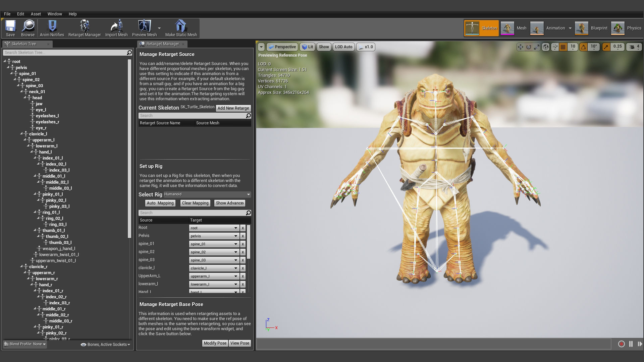The image size is (644, 362).
Task: Switch to the Skeleton Tree tab
Action: point(23,44)
